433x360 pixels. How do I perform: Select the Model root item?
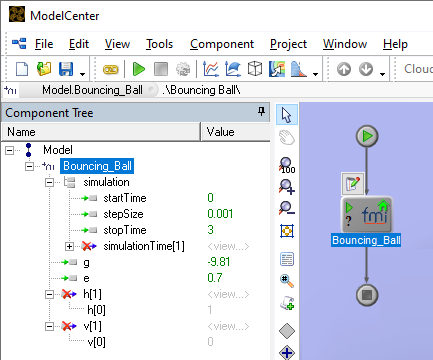tap(58, 150)
